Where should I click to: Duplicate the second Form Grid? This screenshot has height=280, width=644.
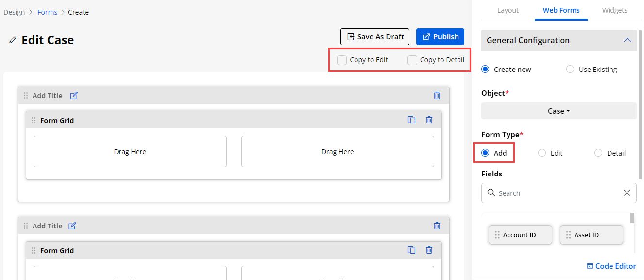pyautogui.click(x=411, y=250)
